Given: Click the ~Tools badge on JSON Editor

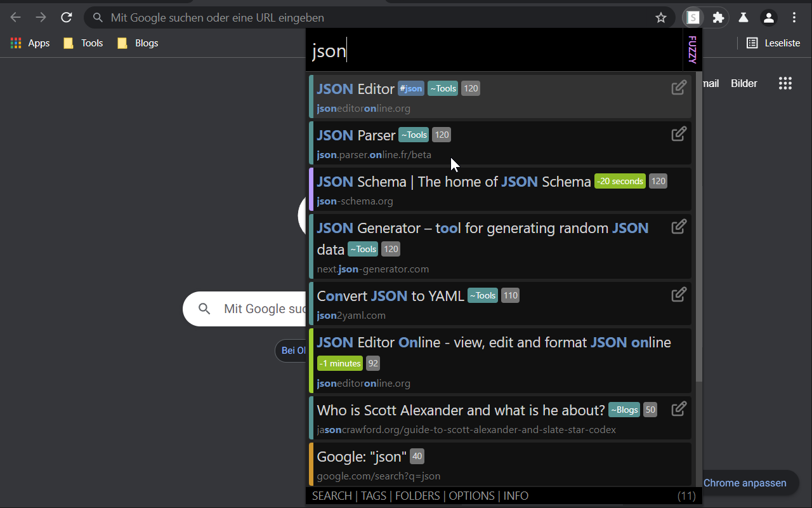Looking at the screenshot, I should click(x=443, y=89).
